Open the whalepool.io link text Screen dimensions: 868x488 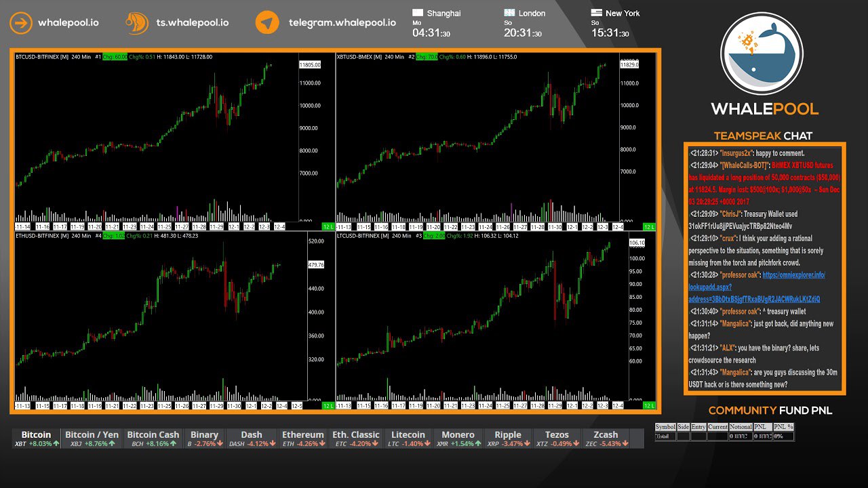[68, 22]
